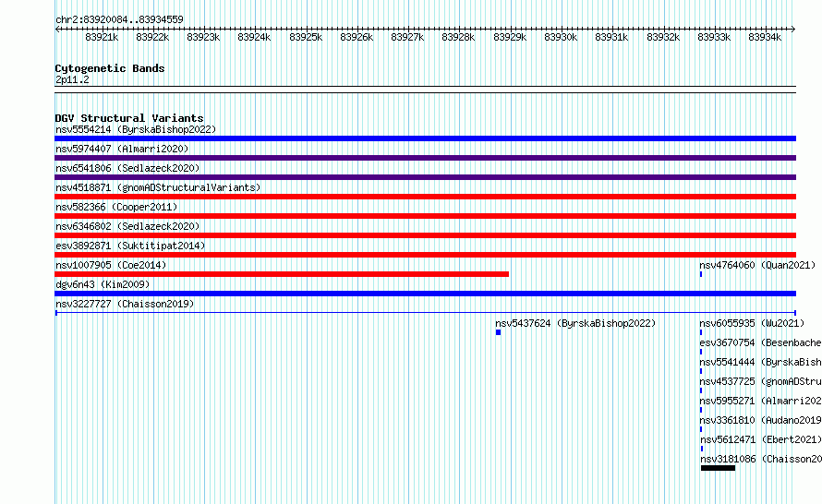Viewport: 822px width, 504px height.
Task: Click the black bar under nsv3181086
Action: click(x=718, y=468)
